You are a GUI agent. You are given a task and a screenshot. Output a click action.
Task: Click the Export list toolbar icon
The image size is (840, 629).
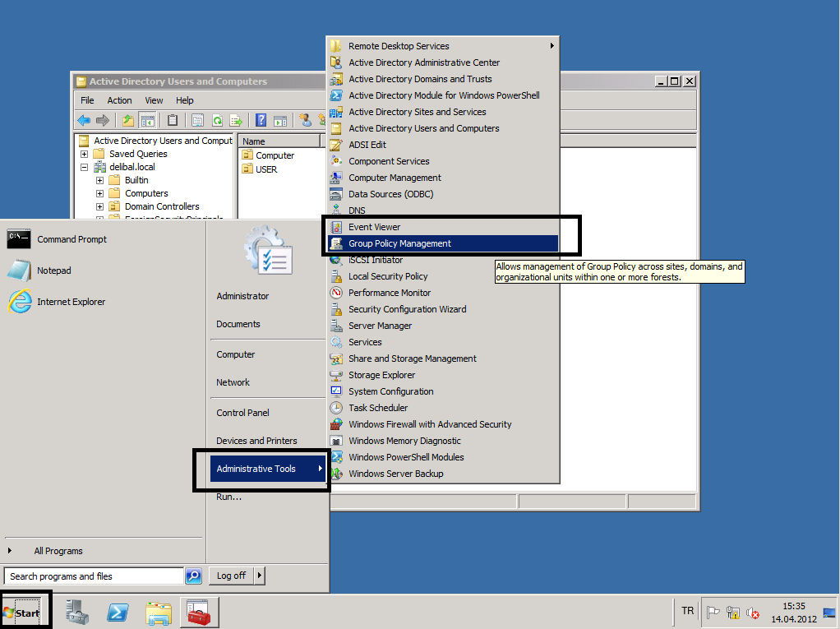point(237,120)
